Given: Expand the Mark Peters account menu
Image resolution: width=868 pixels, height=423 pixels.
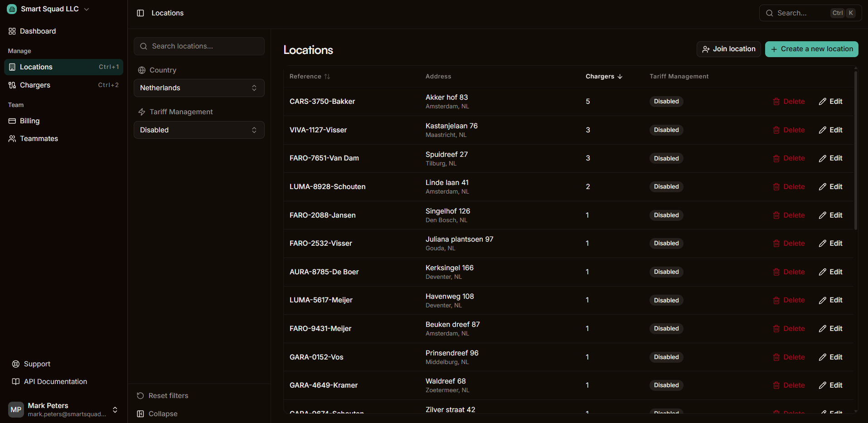Looking at the screenshot, I should [x=63, y=410].
